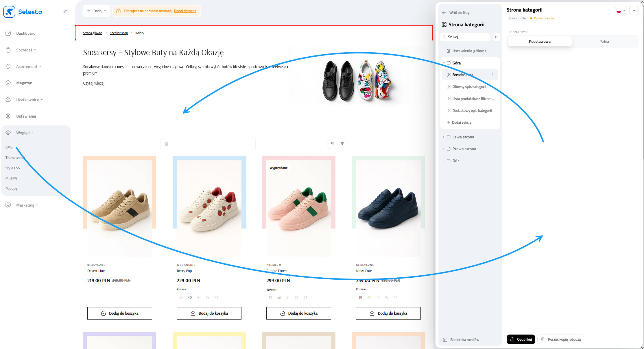Open the CMS editor media library icon
Viewport: 644px width, 349px height.
coord(444,340)
